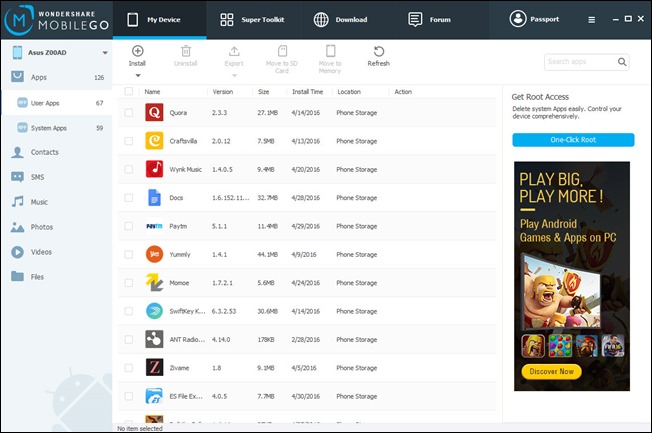Click the Wondershare MobileGo logo
652x433 pixels.
[x=57, y=20]
